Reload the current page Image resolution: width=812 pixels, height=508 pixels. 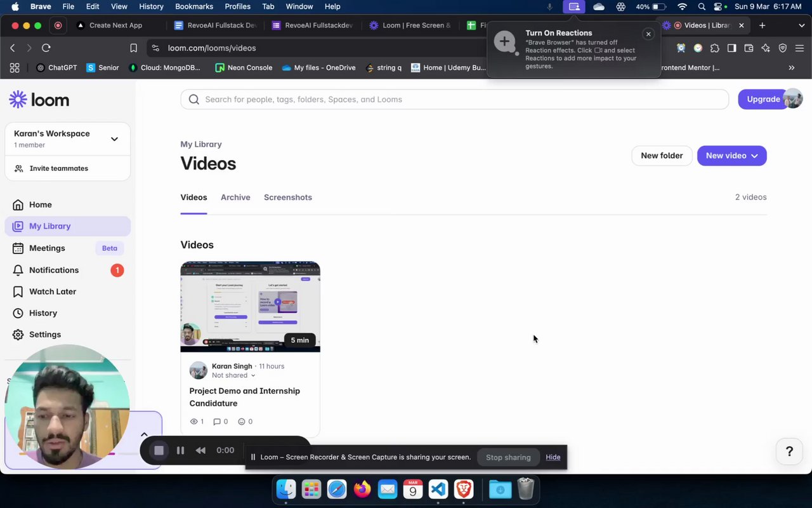(x=46, y=48)
